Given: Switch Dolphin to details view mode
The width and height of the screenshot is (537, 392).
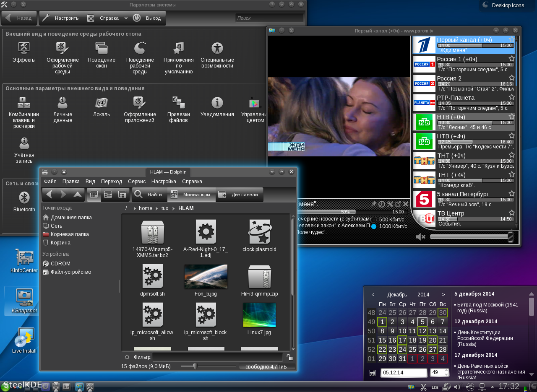Looking at the screenshot, I should 108,194.
